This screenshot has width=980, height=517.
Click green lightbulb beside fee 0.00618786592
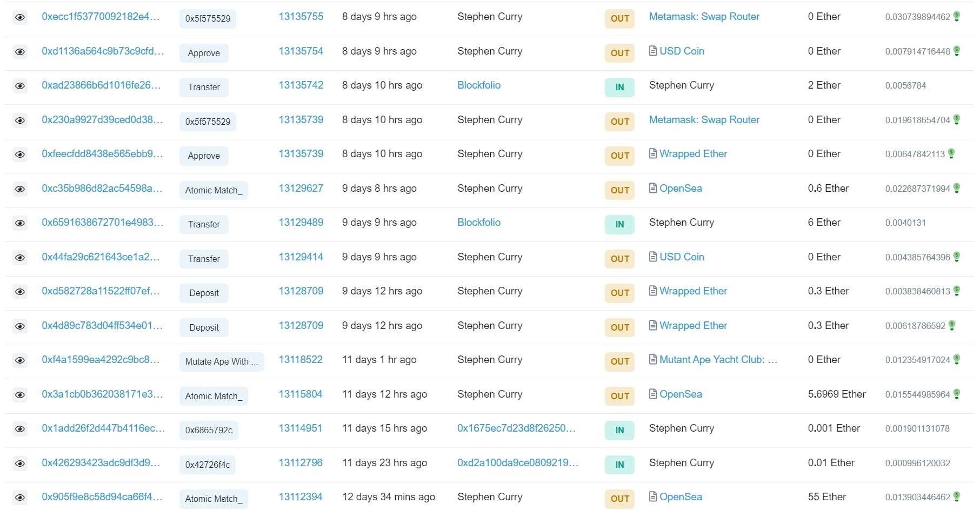coord(952,325)
